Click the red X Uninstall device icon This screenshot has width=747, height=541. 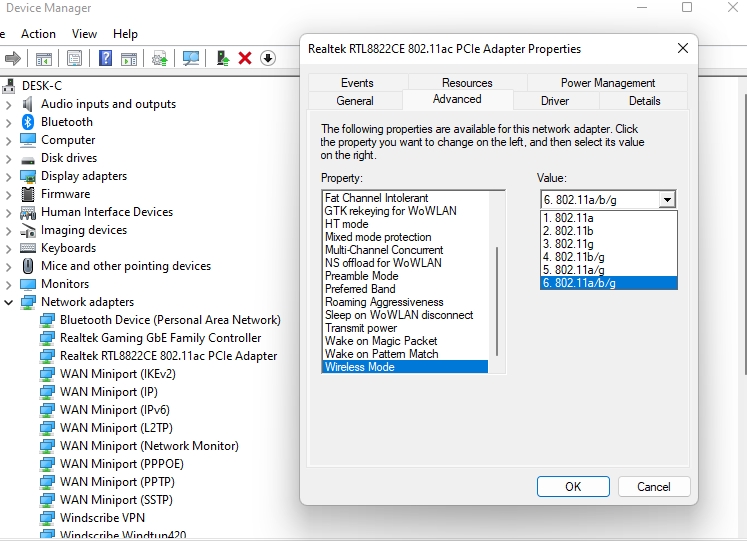(245, 58)
